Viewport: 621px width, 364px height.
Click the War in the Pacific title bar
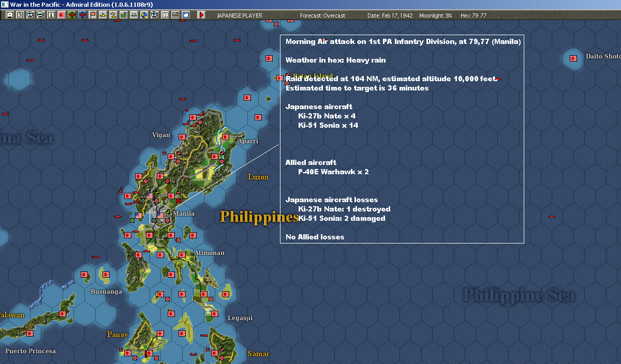[x=310, y=4]
